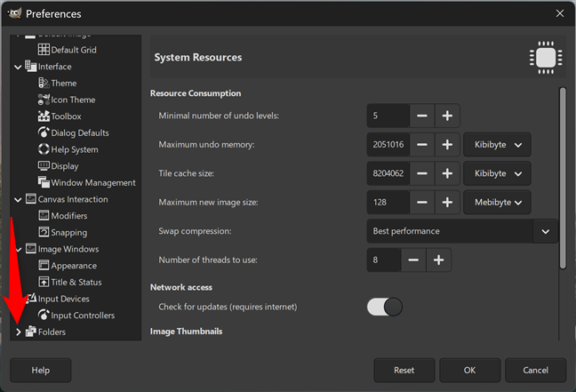576x392 pixels.
Task: Click the Default Grid icon
Action: pyautogui.click(x=44, y=50)
